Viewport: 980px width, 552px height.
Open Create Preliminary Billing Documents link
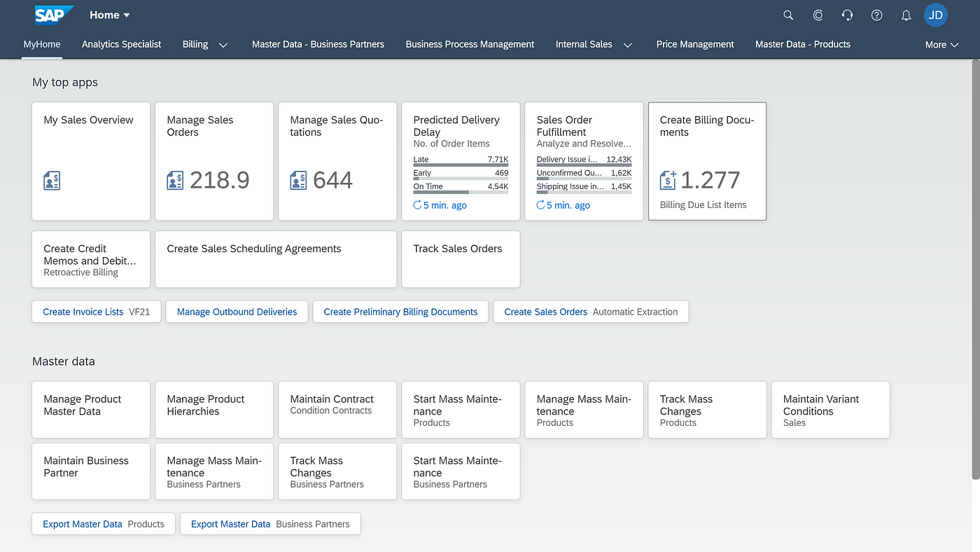(400, 312)
